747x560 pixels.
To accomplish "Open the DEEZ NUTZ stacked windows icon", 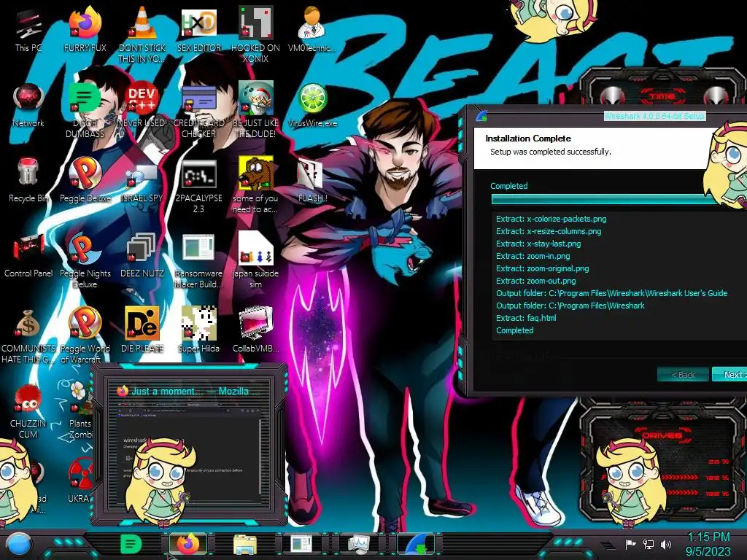I will pos(142,256).
